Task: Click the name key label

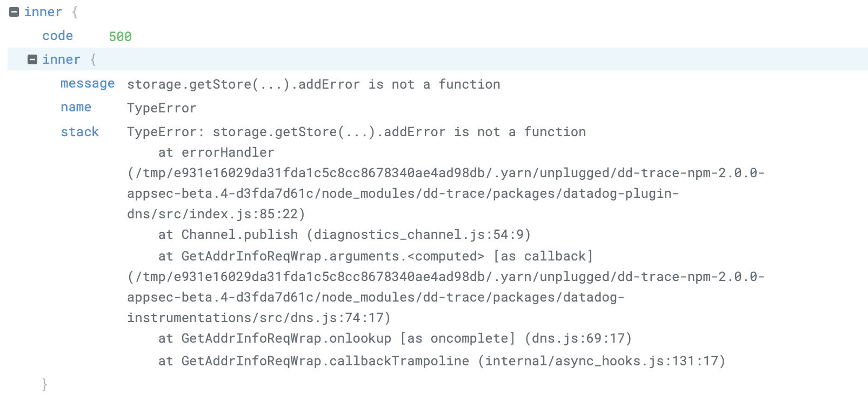Action: click(x=76, y=107)
